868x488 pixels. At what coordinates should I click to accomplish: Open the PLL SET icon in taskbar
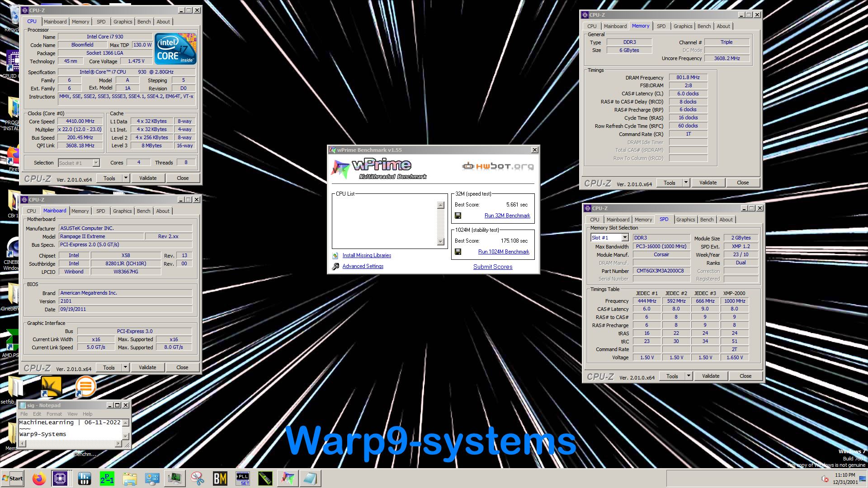tap(243, 479)
